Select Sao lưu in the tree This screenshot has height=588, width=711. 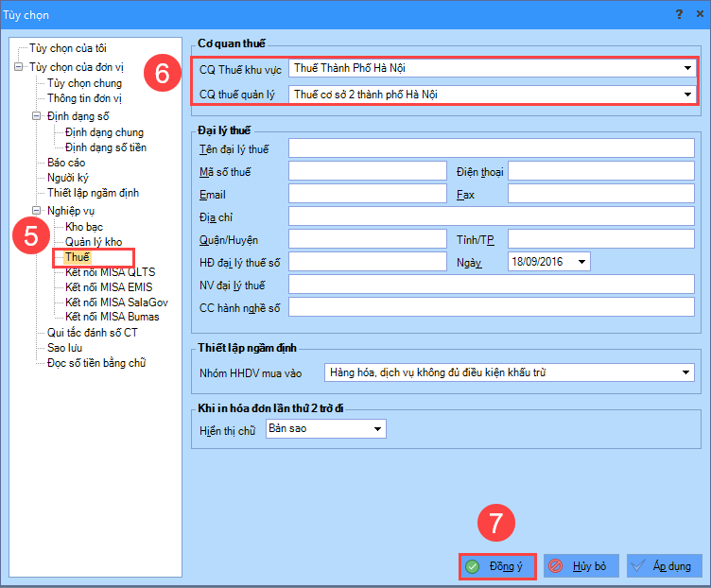point(64,348)
